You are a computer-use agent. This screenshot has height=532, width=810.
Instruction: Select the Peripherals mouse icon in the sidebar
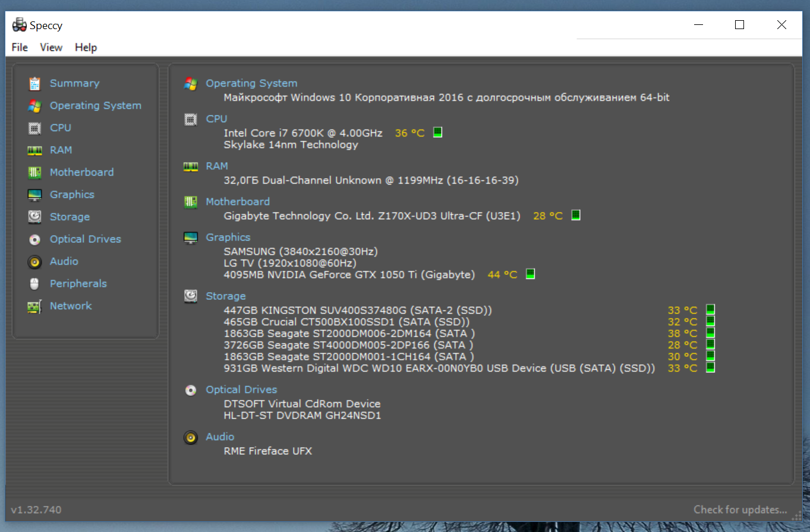pyautogui.click(x=34, y=284)
